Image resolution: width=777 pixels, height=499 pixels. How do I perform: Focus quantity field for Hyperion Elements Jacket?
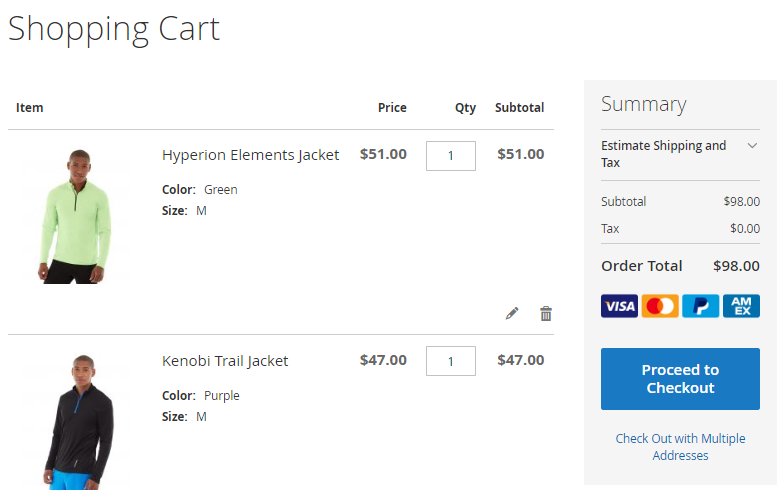point(451,156)
